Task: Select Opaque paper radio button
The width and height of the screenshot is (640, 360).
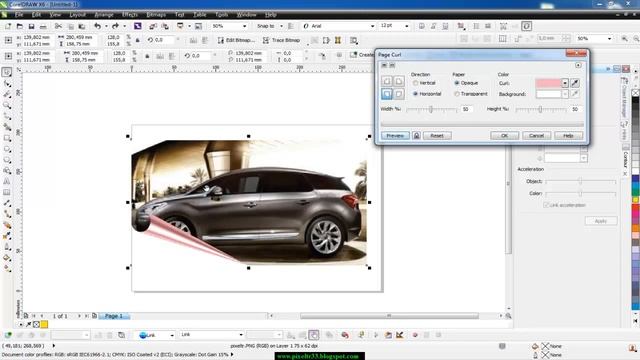Action: tap(457, 83)
